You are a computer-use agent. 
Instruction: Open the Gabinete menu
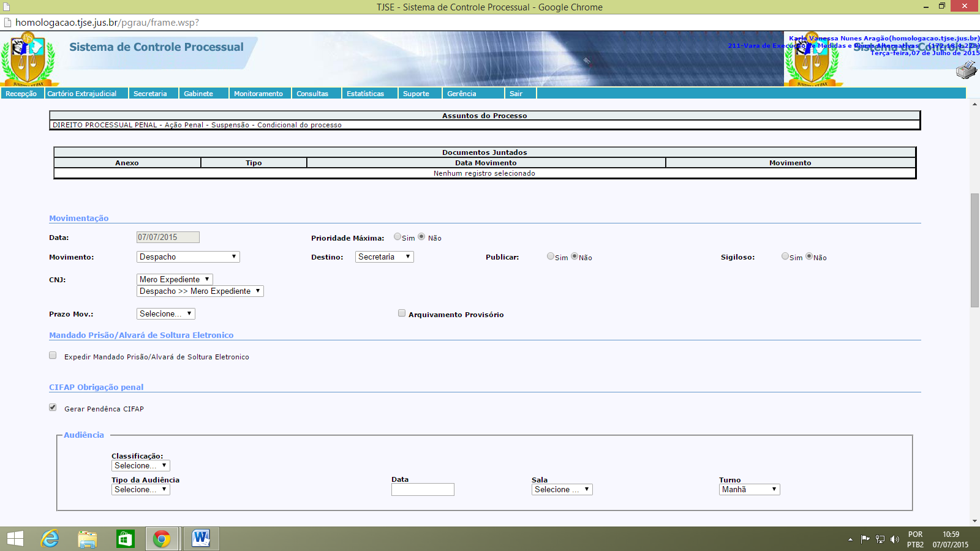[198, 94]
